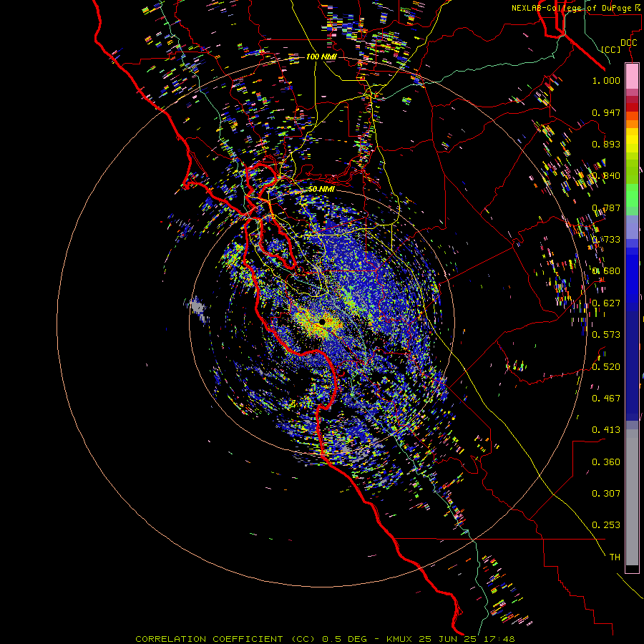Click the 25 JUN 25 date text
This screenshot has height=644, width=644.
448,639
